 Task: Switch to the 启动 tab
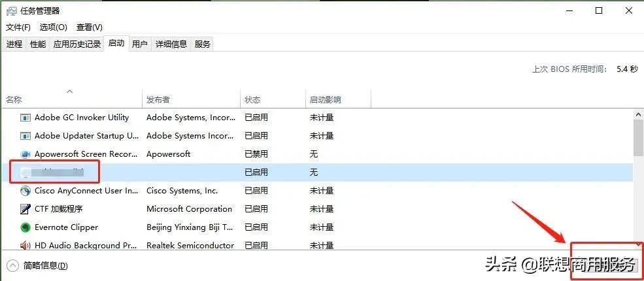[x=116, y=43]
